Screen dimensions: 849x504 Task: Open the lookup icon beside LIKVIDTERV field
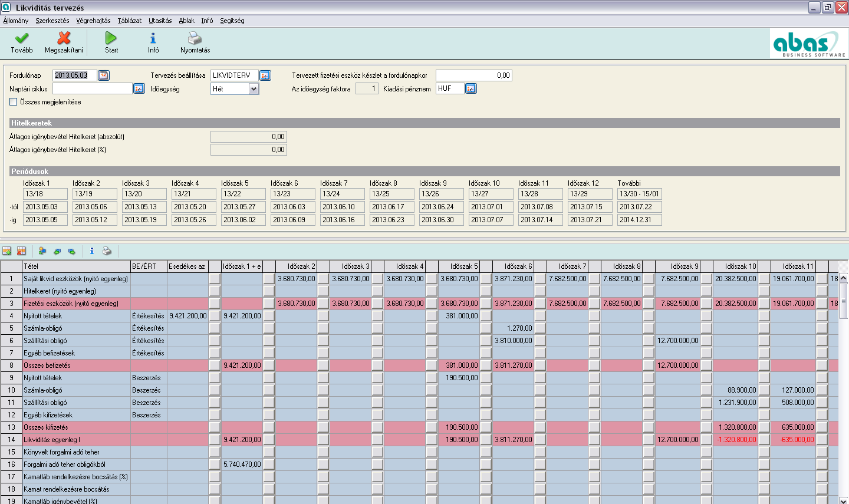[x=265, y=75]
